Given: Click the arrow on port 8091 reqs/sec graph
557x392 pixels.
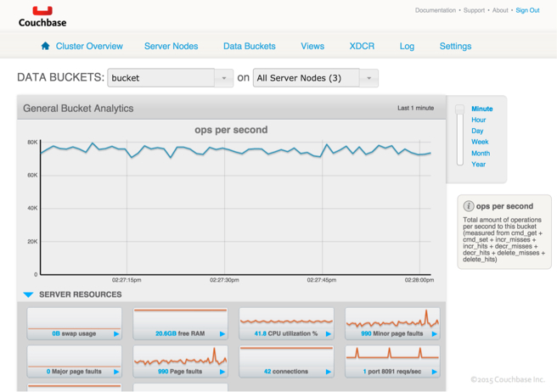Looking at the screenshot, I should coord(435,372).
